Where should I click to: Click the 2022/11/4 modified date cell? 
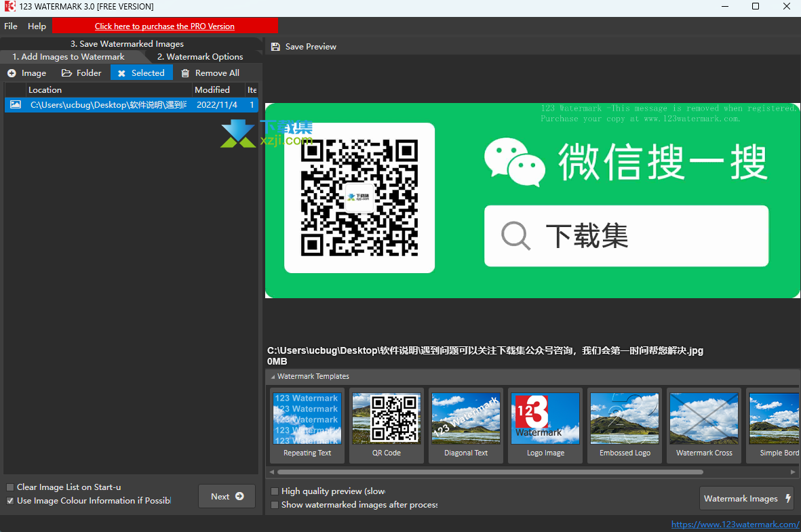(x=217, y=104)
